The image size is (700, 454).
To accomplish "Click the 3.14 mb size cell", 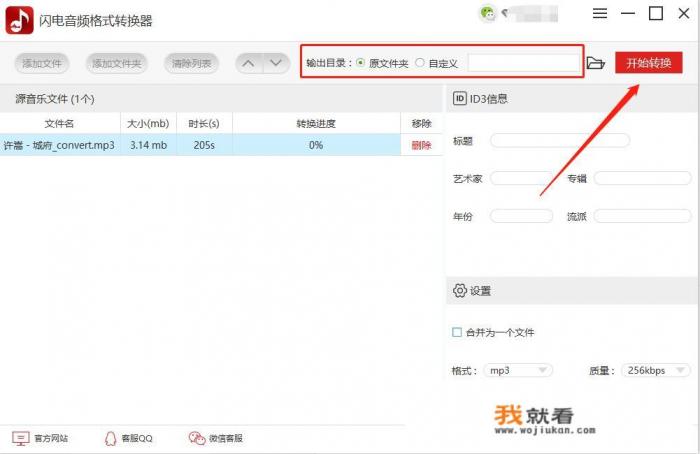I will (x=148, y=145).
